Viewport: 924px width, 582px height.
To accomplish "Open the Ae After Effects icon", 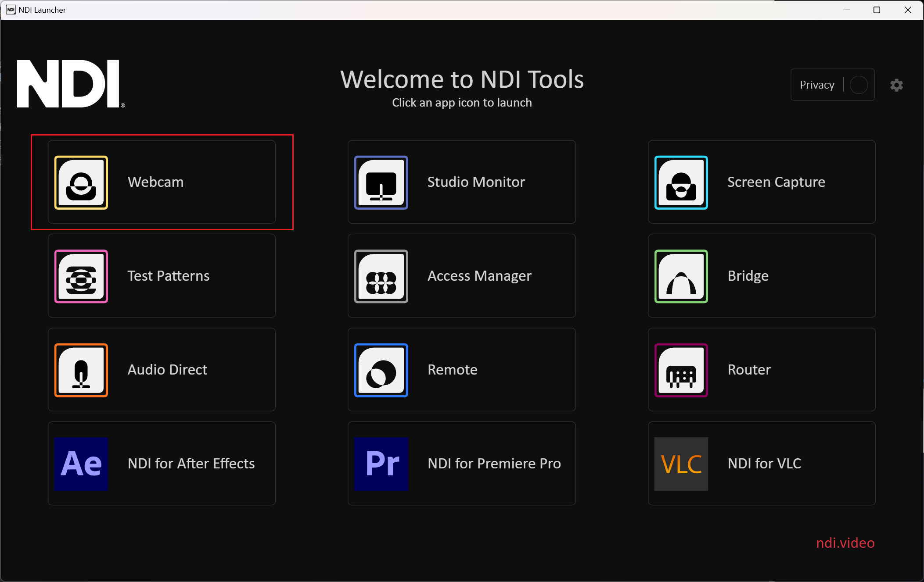I will coord(81,464).
